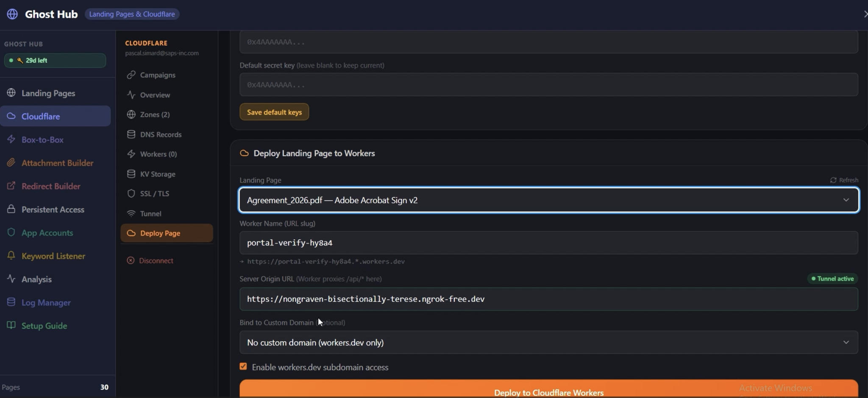The height and width of the screenshot is (398, 868).
Task: Click the SSL / TLS shield icon
Action: click(x=131, y=193)
